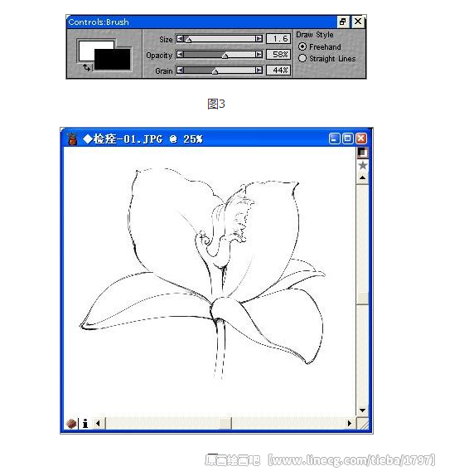The height and width of the screenshot is (476, 469).
Task: Click the Painter can icon in title bar
Action: pyautogui.click(x=72, y=139)
